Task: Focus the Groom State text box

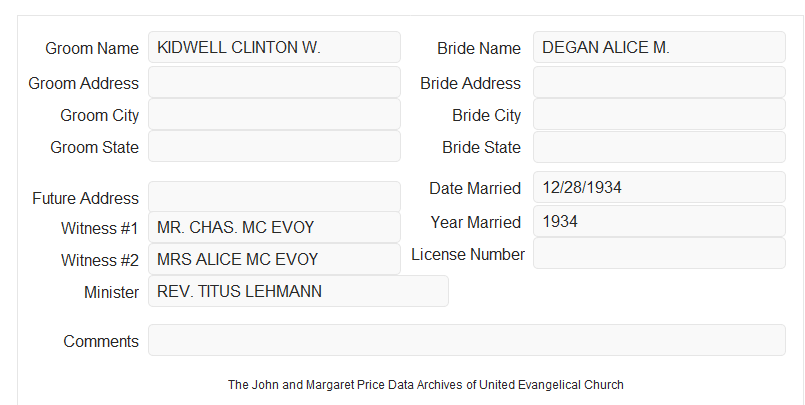Action: (274, 146)
